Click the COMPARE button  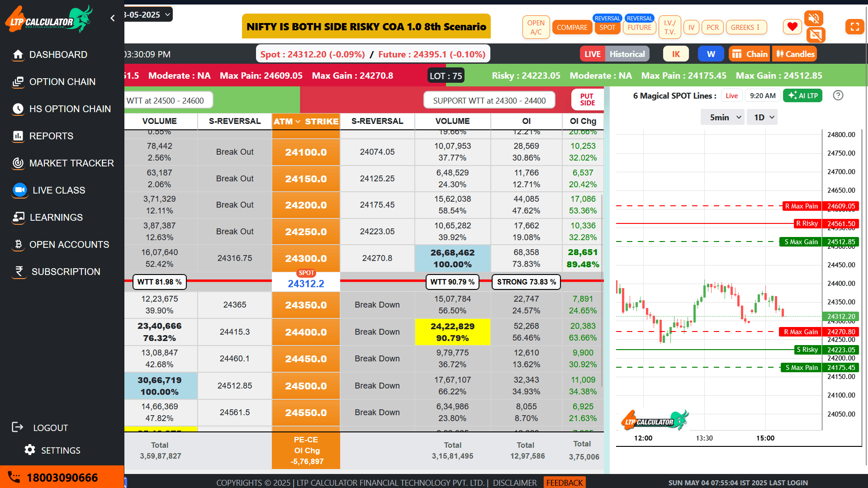[572, 27]
